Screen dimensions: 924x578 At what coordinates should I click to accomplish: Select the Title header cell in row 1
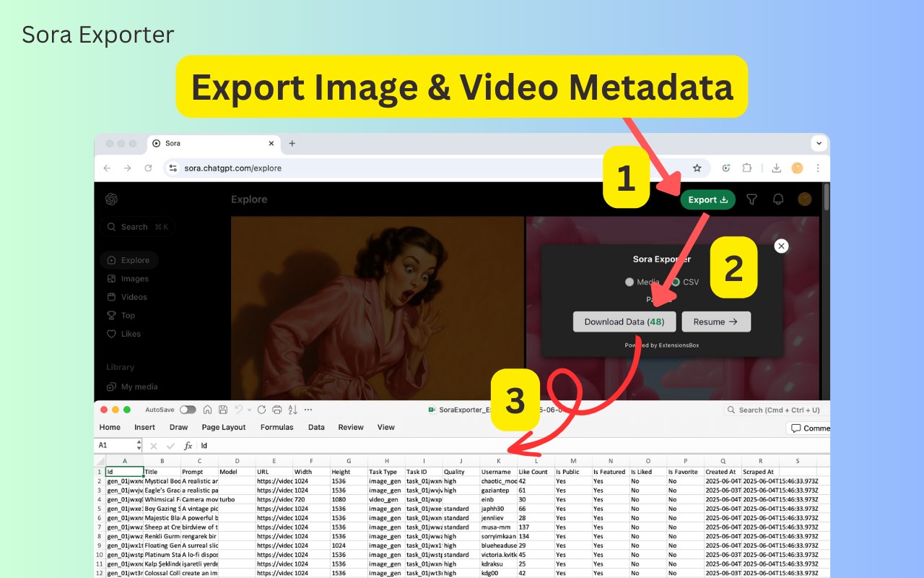(162, 472)
